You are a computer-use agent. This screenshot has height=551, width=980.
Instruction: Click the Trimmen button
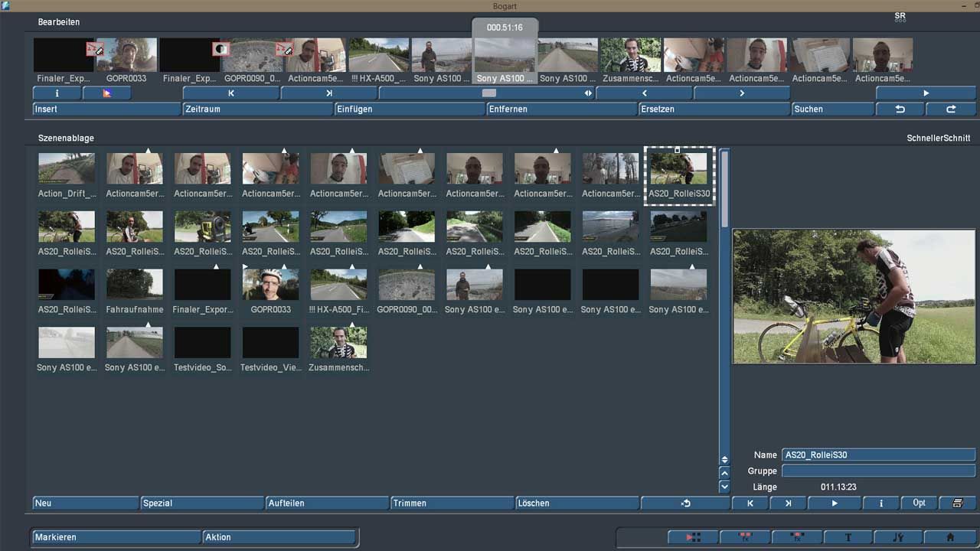pos(452,504)
